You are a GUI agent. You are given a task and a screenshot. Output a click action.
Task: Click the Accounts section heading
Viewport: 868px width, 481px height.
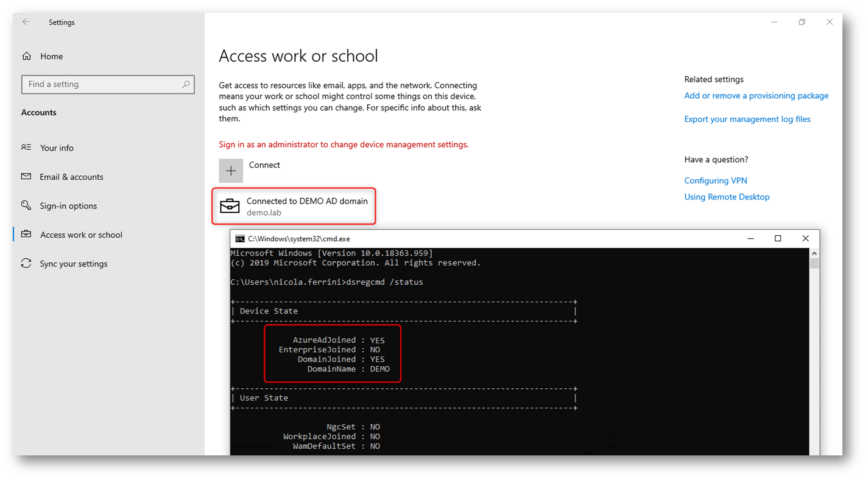click(39, 113)
